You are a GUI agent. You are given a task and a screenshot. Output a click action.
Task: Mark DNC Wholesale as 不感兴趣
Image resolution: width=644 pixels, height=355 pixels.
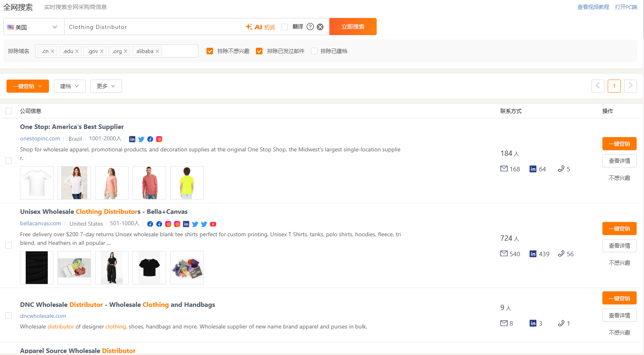[620, 333]
